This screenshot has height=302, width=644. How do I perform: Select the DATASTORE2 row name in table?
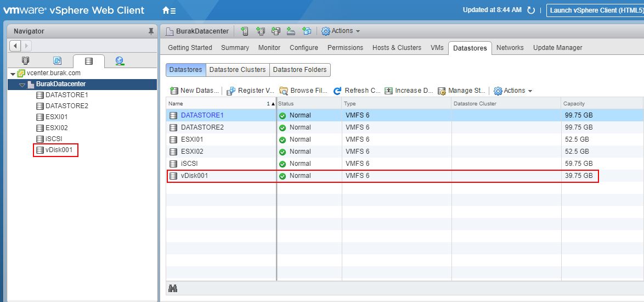click(202, 127)
